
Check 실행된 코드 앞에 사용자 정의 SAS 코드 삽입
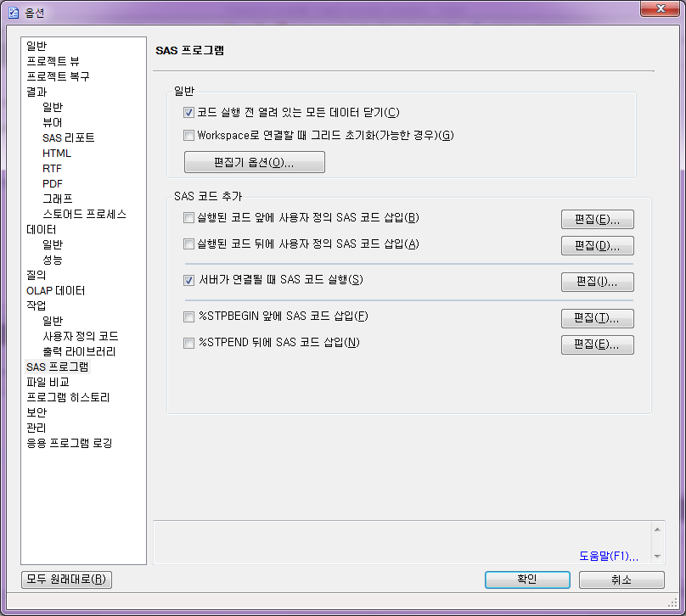(188, 217)
